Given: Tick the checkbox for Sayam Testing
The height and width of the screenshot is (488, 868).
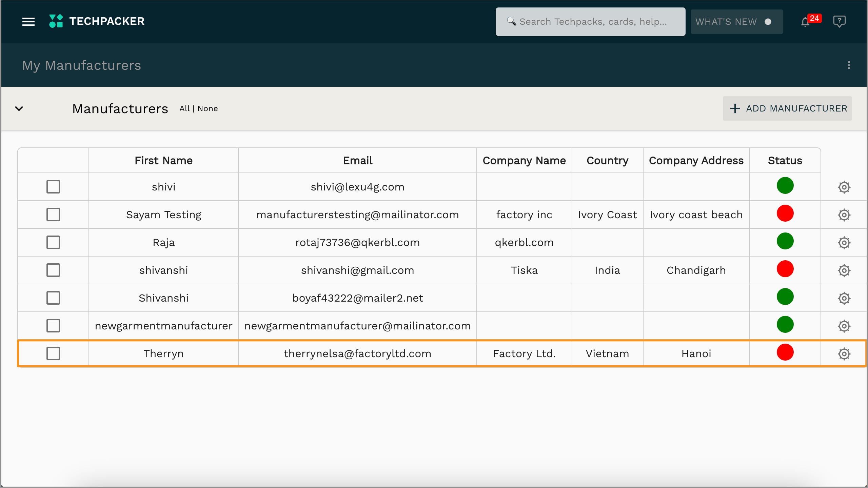Looking at the screenshot, I should [x=53, y=215].
